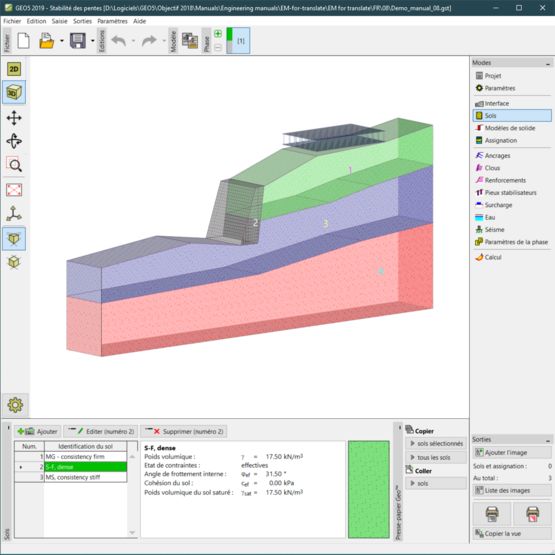The height and width of the screenshot is (555, 555).
Task: Open the Sorties menu
Action: click(82, 21)
